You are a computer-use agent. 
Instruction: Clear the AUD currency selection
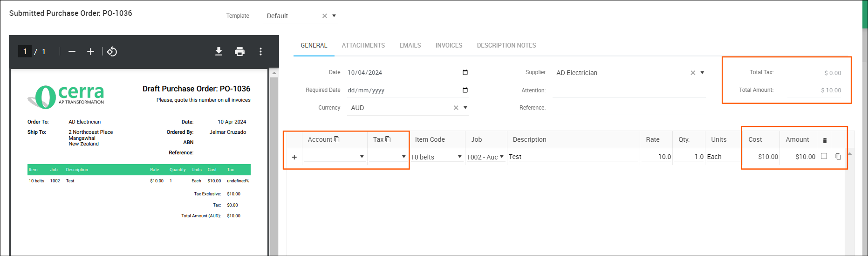point(456,108)
